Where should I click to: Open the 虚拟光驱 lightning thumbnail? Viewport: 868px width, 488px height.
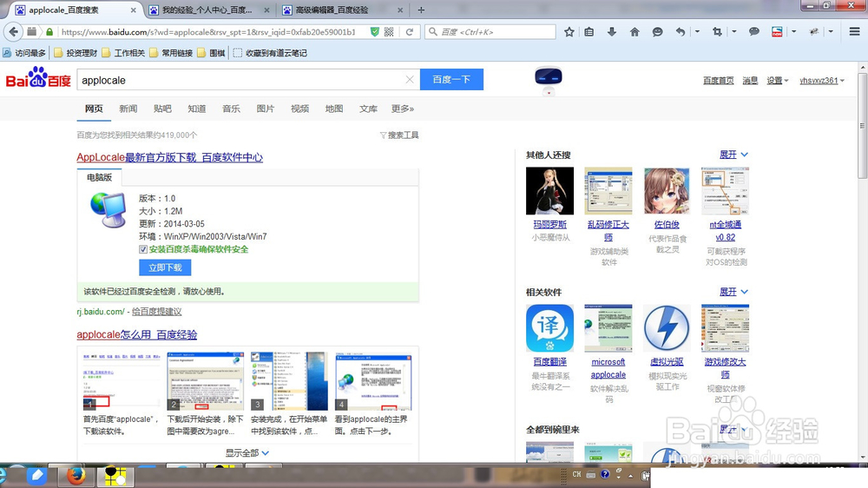[667, 328]
